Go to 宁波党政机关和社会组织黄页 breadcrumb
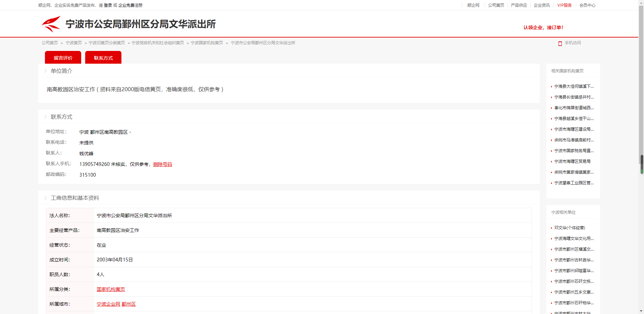 click(158, 43)
